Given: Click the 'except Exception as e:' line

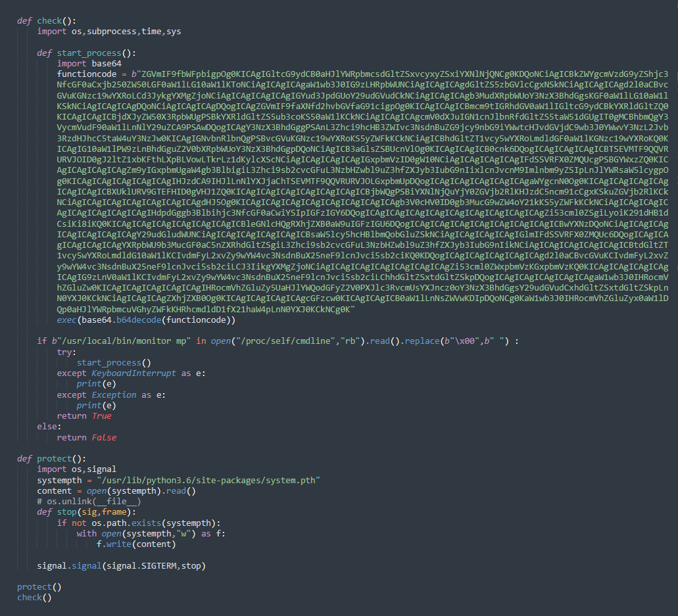Looking at the screenshot, I should (111, 395).
